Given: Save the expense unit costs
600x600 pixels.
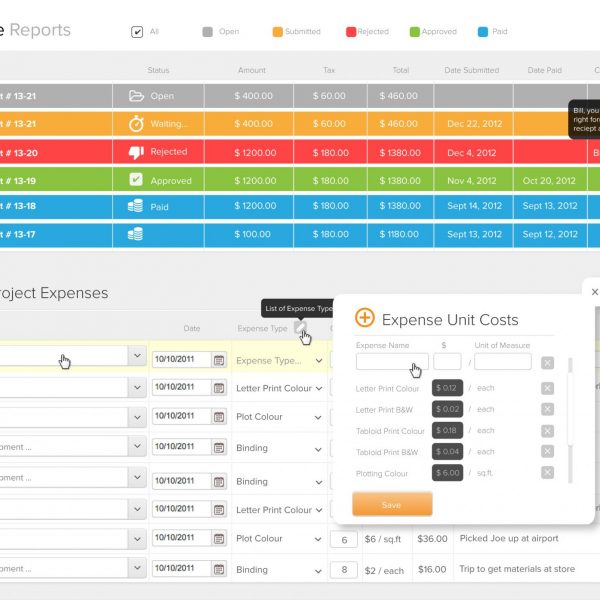Looking at the screenshot, I should point(392,505).
